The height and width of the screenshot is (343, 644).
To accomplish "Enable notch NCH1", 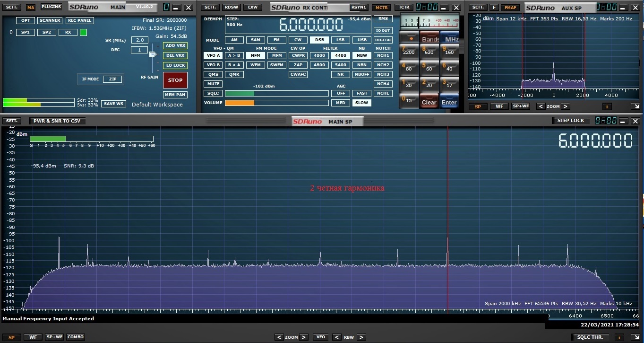I will click(x=383, y=55).
